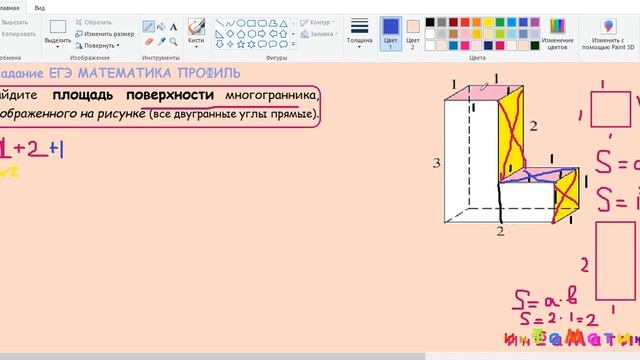Viewport: 640px width, 360px height.
Task: Choose the polygon shape
Action: pos(273,23)
